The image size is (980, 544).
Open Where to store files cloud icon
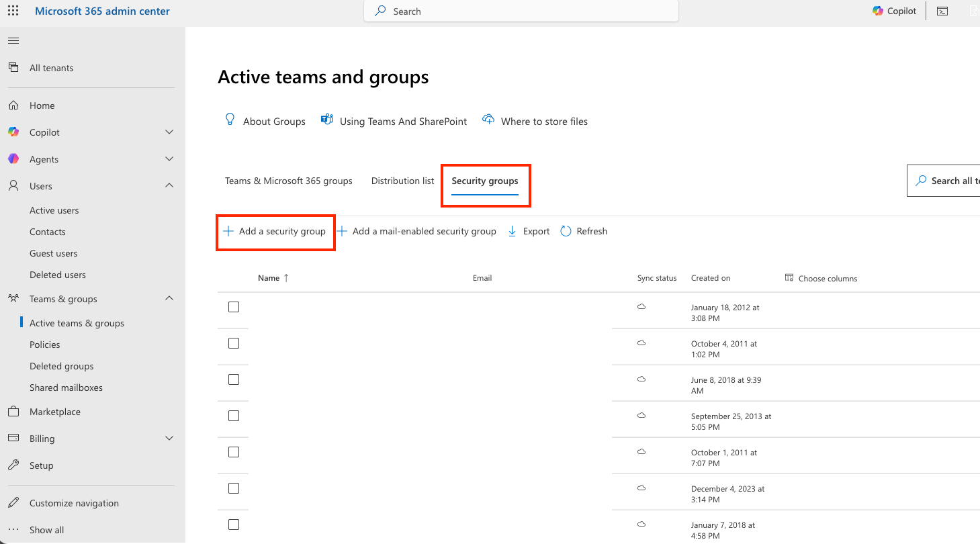[488, 120]
